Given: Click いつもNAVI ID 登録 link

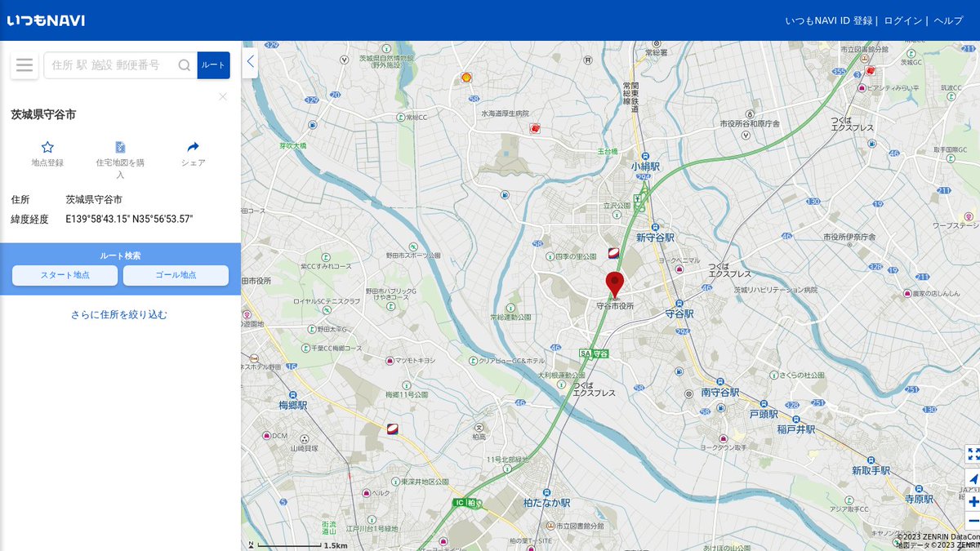Looking at the screenshot, I should click(829, 20).
